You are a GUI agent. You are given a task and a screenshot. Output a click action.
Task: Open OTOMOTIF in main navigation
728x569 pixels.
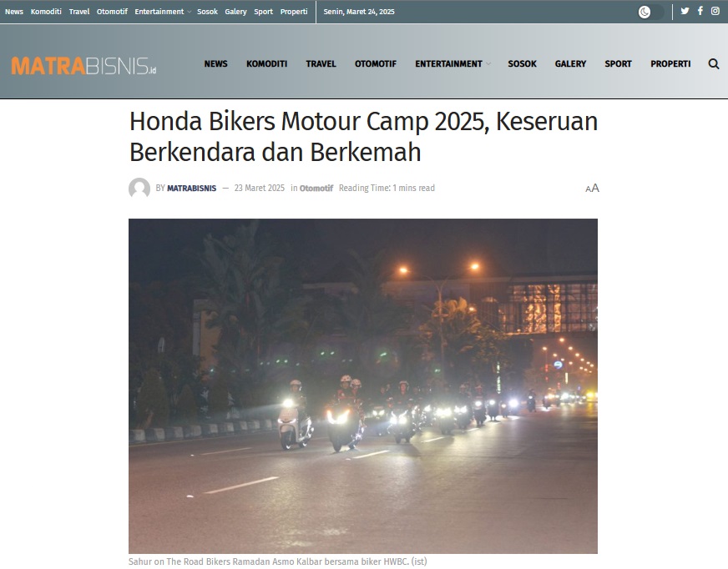[x=376, y=64]
